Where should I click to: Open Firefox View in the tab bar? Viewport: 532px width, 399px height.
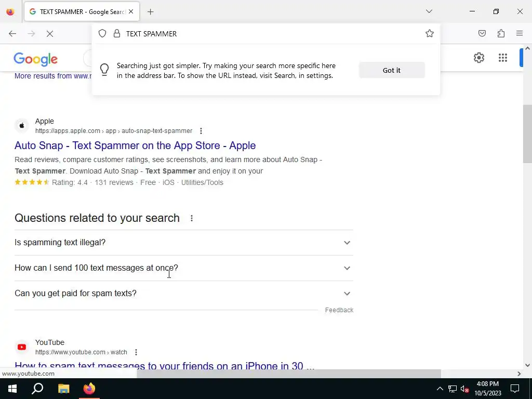(x=10, y=12)
